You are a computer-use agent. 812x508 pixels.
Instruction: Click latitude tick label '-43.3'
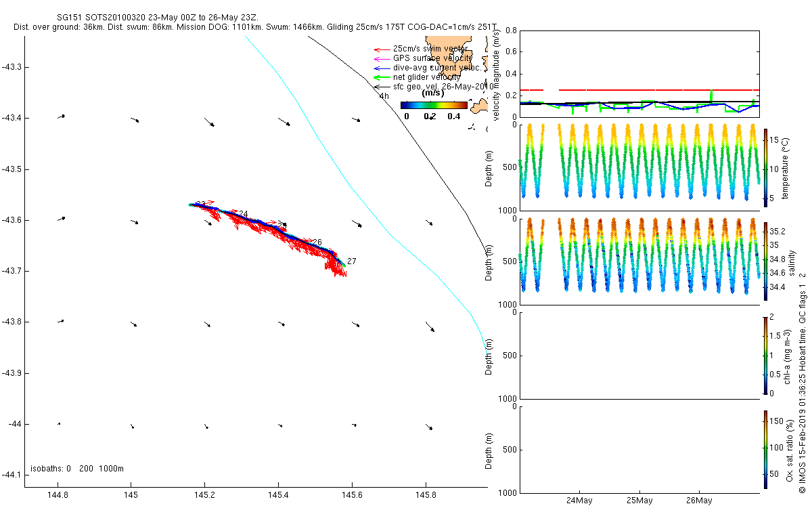click(12, 67)
